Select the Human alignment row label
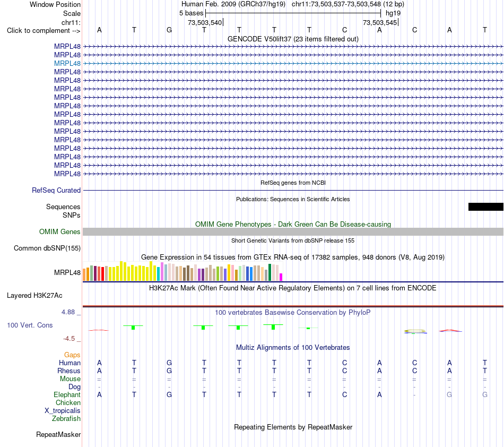 [69, 363]
